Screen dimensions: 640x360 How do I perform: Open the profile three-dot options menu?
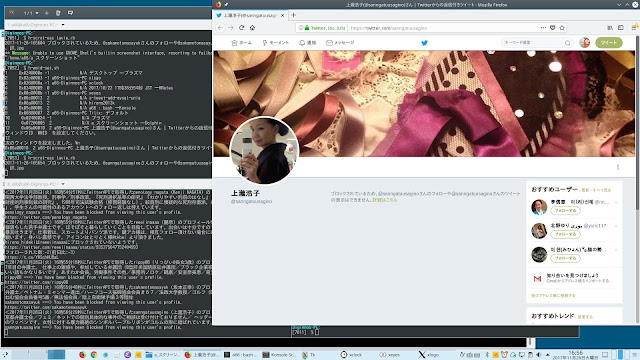tap(618, 167)
